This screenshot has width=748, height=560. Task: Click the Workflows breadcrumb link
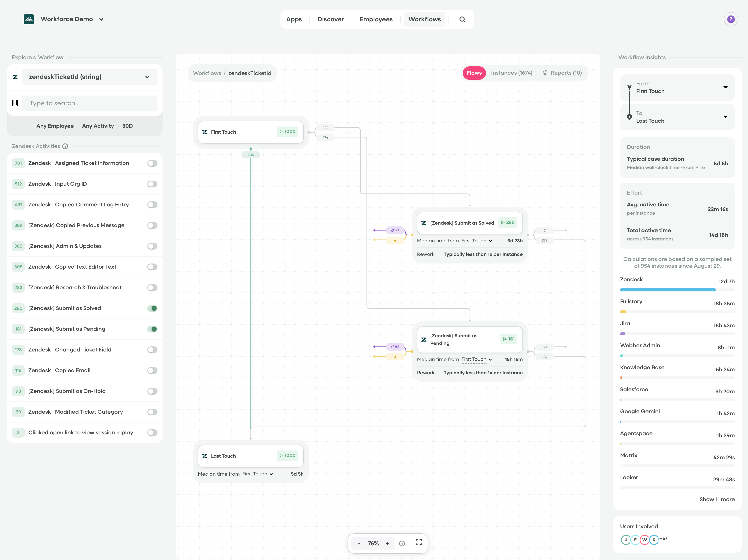coord(207,73)
